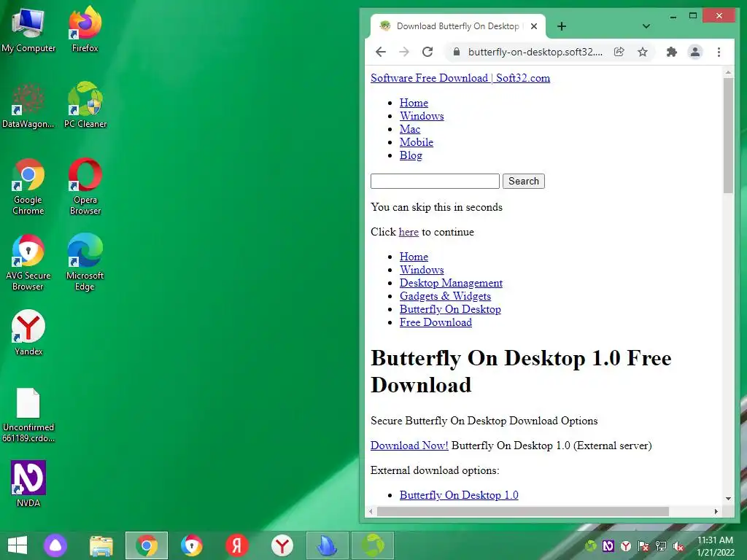Viewport: 747px width, 560px height.
Task: Open the Windows Start button
Action: click(18, 545)
